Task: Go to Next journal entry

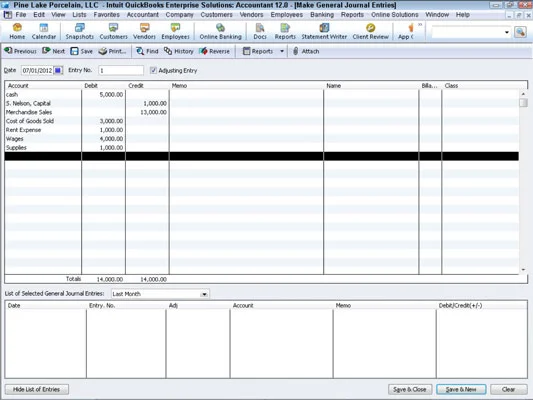Action: pos(53,51)
